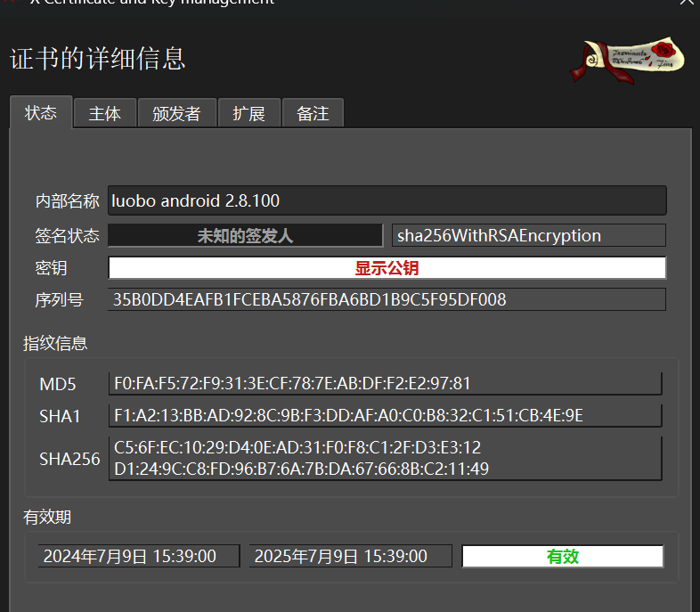Viewport: 700px width, 612px height.
Task: Click the 有效期 section label
Action: click(x=47, y=517)
